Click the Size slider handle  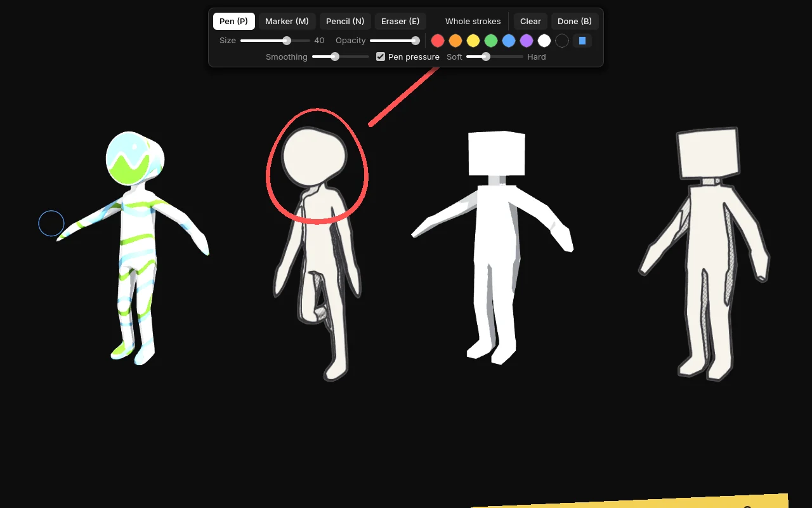point(287,41)
